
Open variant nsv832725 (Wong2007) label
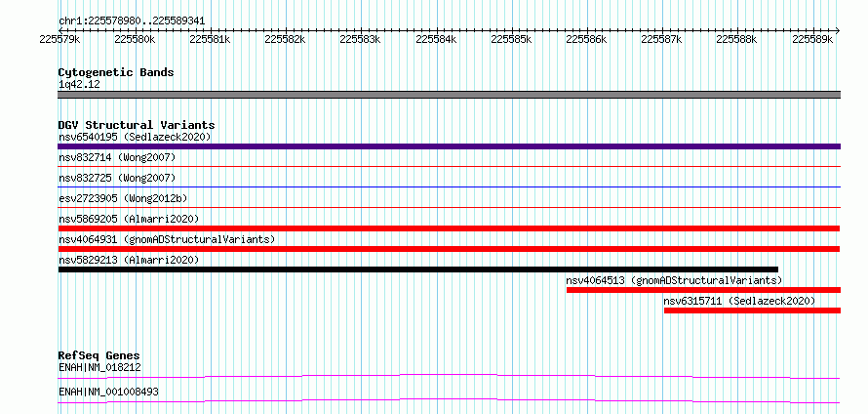pyautogui.click(x=117, y=179)
